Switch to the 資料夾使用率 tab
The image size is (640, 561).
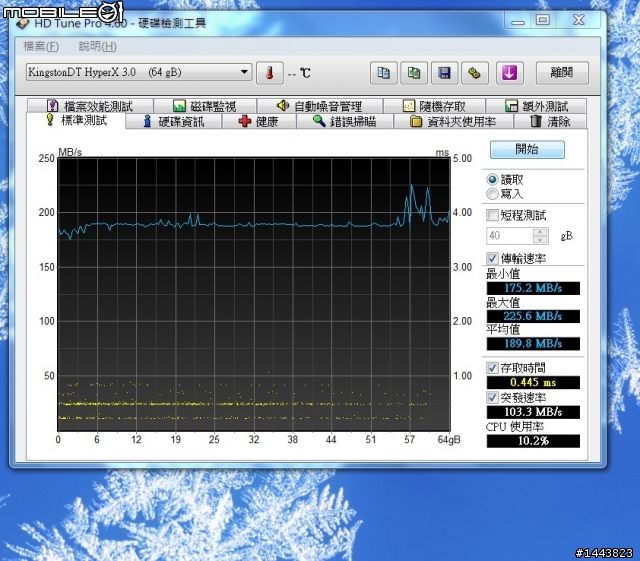point(453,121)
